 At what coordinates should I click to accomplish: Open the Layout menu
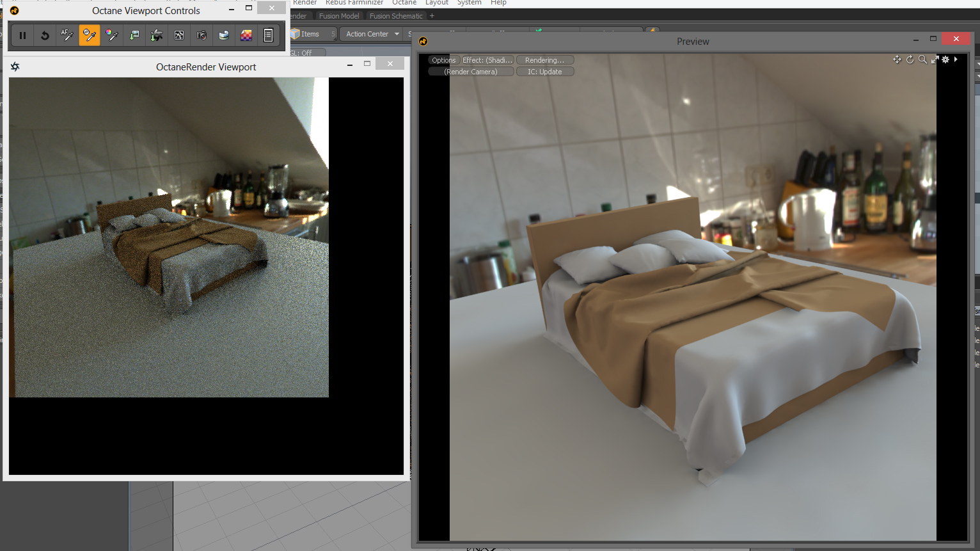tap(437, 3)
